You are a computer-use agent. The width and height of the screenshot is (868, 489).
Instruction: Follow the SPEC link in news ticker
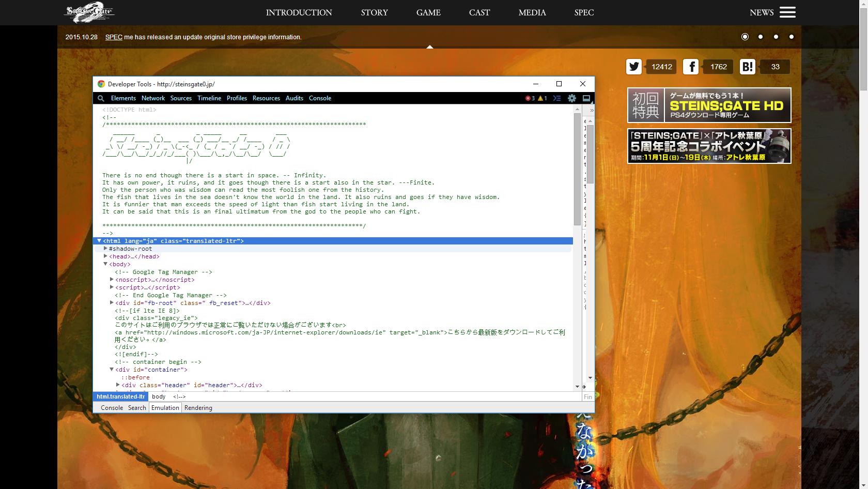(x=114, y=37)
